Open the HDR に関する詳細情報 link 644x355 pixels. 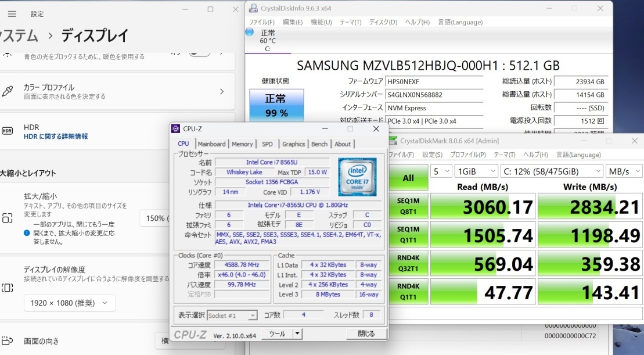coord(55,137)
